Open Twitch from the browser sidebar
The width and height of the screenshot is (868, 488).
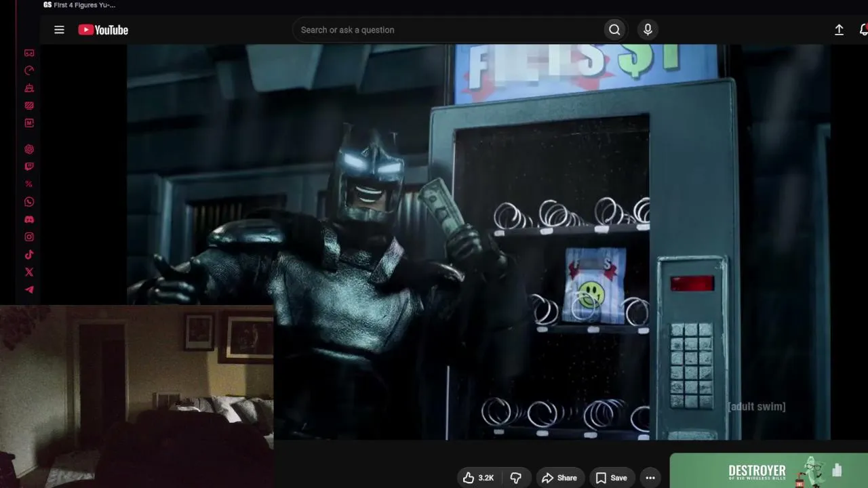[29, 167]
